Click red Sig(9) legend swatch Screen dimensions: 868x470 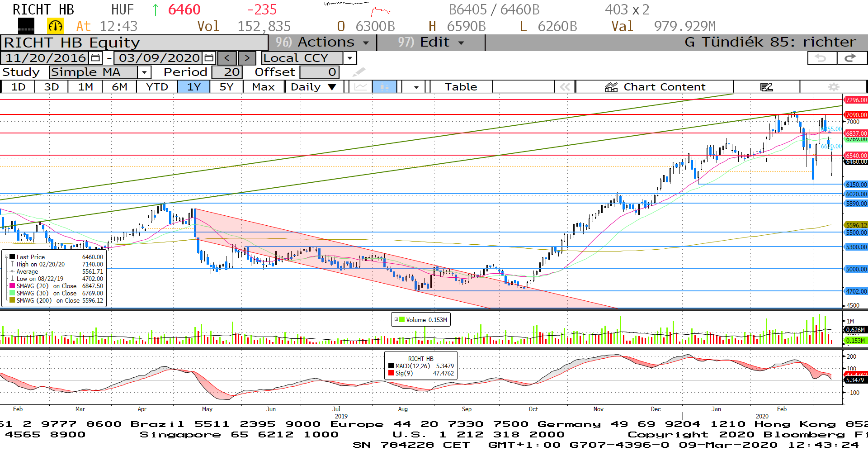(x=391, y=373)
